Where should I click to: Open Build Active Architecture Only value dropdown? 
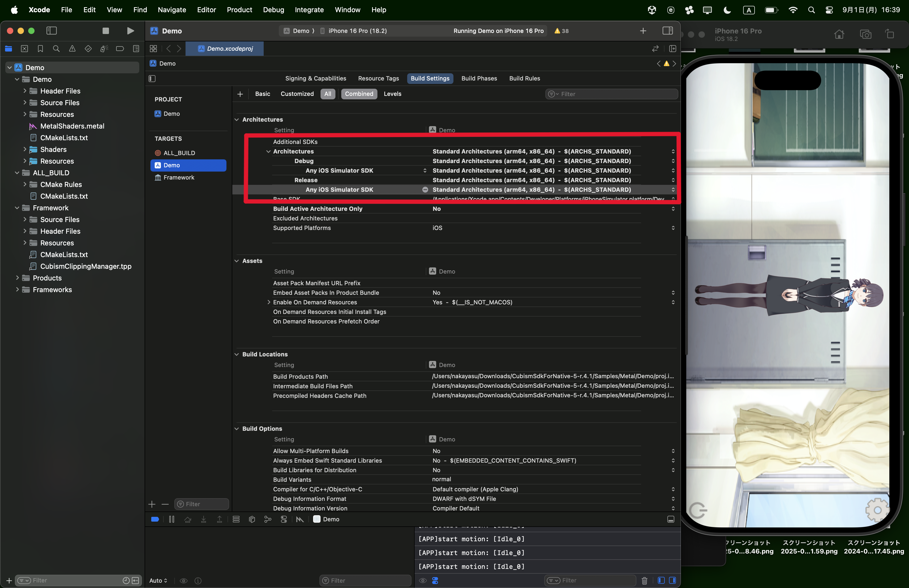[673, 209]
